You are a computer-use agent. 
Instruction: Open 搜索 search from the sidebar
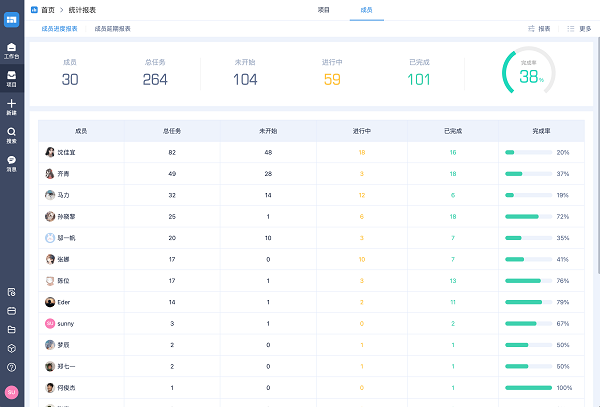click(11, 133)
